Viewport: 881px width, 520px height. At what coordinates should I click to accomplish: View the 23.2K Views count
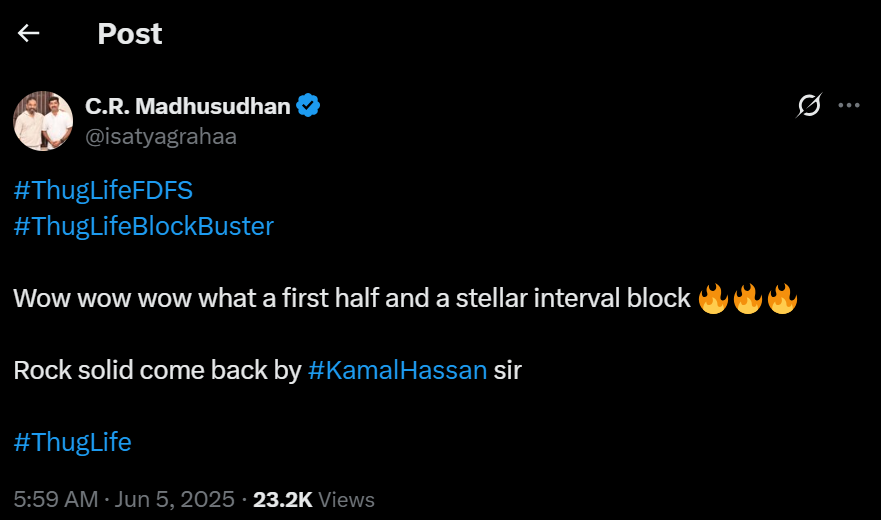pyautogui.click(x=313, y=499)
